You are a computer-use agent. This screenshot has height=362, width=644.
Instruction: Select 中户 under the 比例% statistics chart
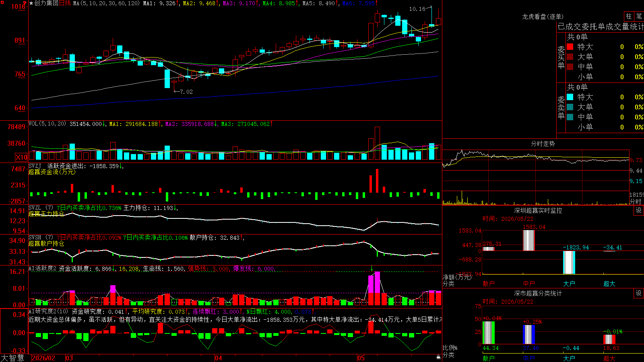pos(529,358)
